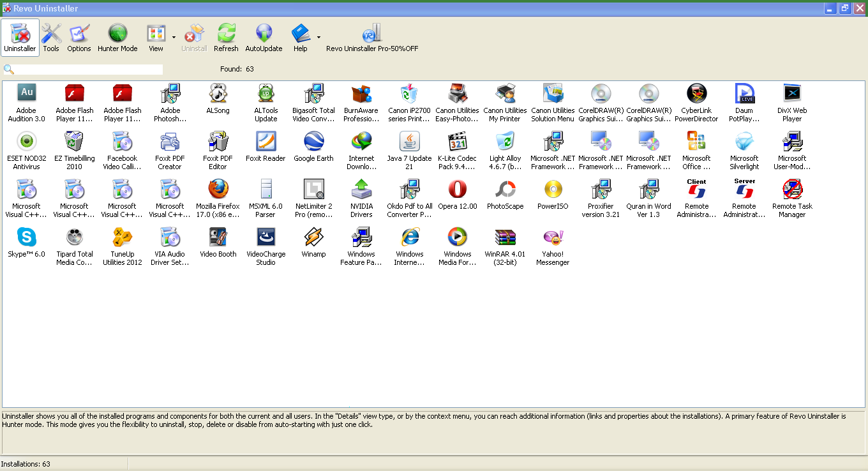Select VIA Audio Driver Setup icon
The width and height of the screenshot is (868, 471).
[170, 236]
